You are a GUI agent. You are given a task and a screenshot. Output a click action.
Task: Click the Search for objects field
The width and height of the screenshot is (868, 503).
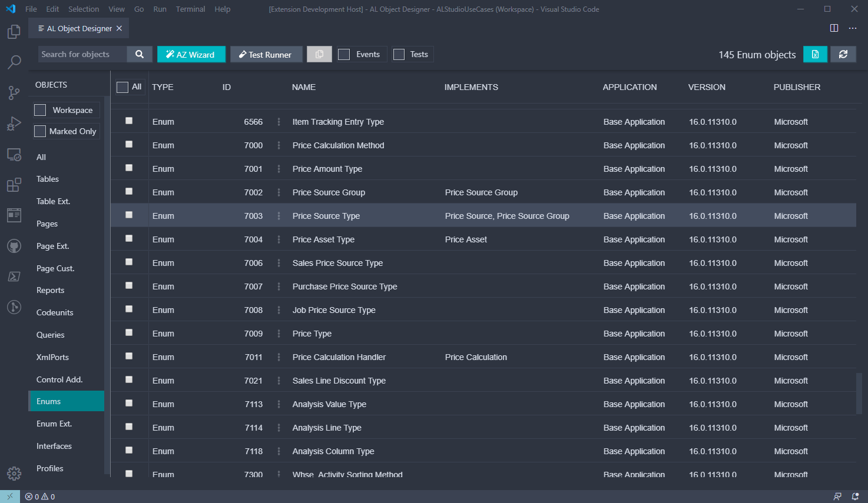tap(82, 54)
